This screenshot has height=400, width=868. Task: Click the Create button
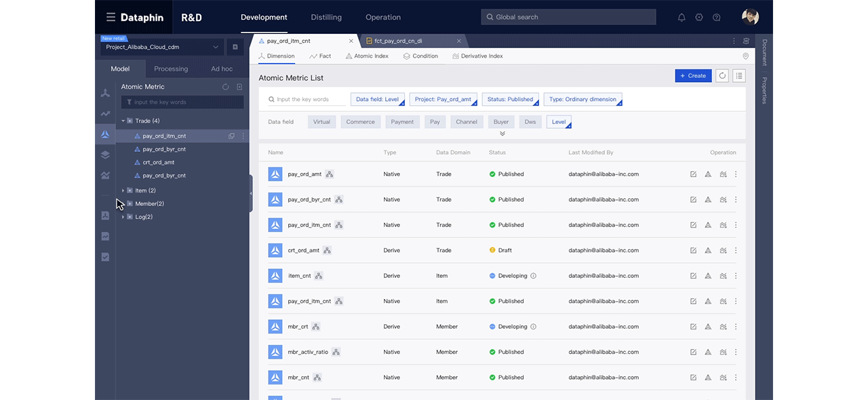pyautogui.click(x=692, y=76)
